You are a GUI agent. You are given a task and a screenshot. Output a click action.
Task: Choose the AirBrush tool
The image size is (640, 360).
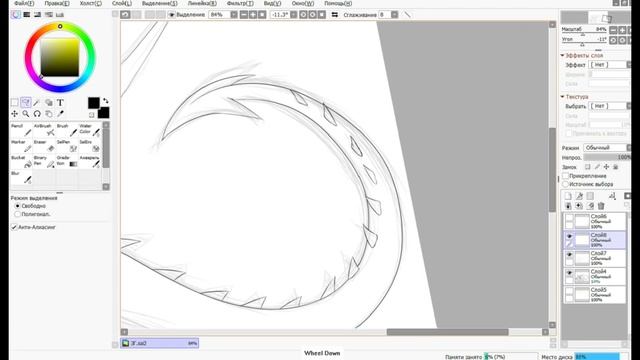(x=44, y=129)
